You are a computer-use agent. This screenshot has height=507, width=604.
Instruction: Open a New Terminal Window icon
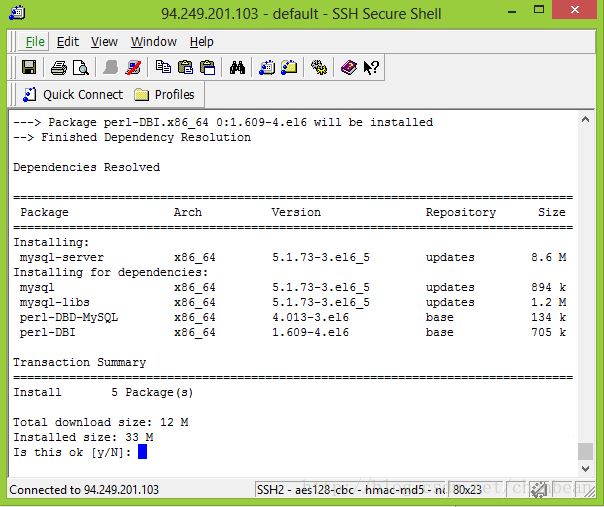click(267, 68)
